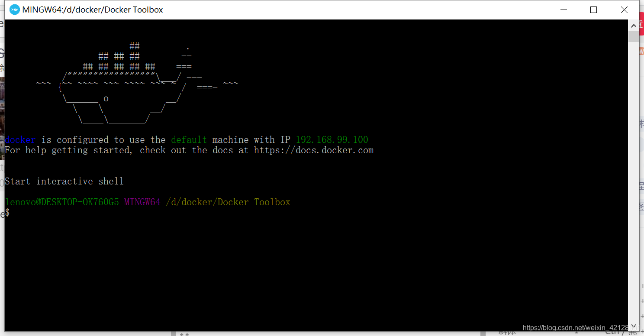
Task: Select the blue 'docker' word in output
Action: click(19, 139)
